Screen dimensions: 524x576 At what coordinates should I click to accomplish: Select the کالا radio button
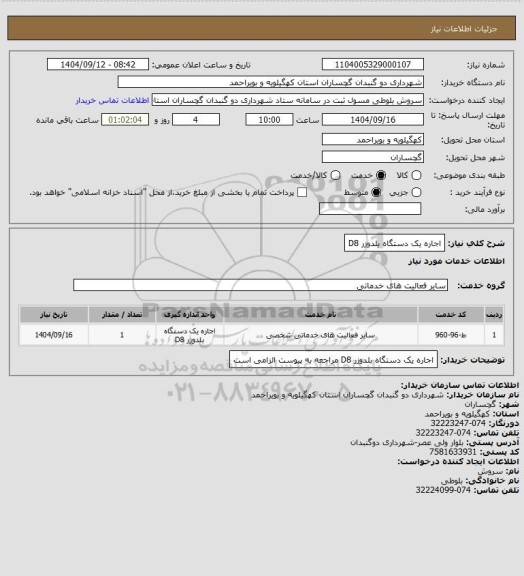click(x=416, y=175)
